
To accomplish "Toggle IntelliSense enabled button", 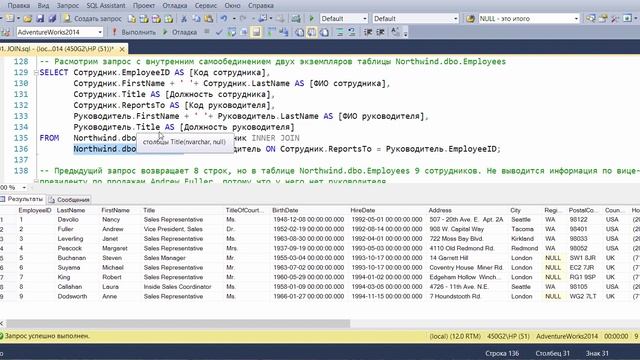I will 256,32.
